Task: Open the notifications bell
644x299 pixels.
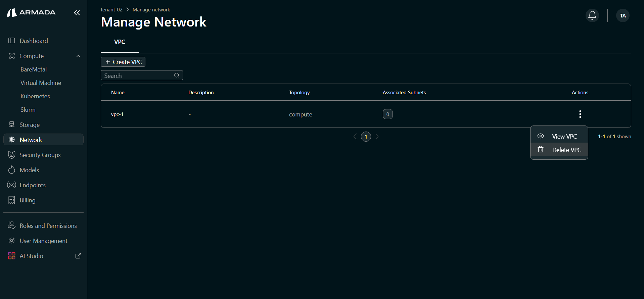Action: (x=592, y=15)
